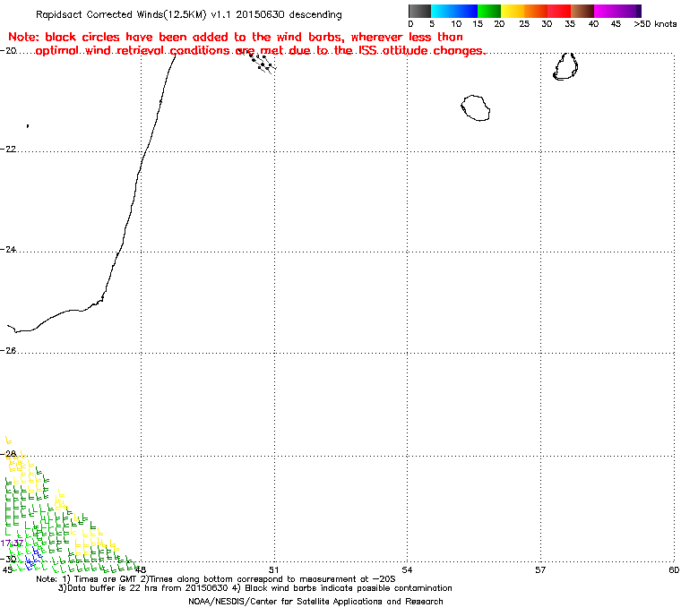Viewport: 681px width, 616px height.
Task: Click the blue wind barbs at the bottom left
Action: pos(32,559)
